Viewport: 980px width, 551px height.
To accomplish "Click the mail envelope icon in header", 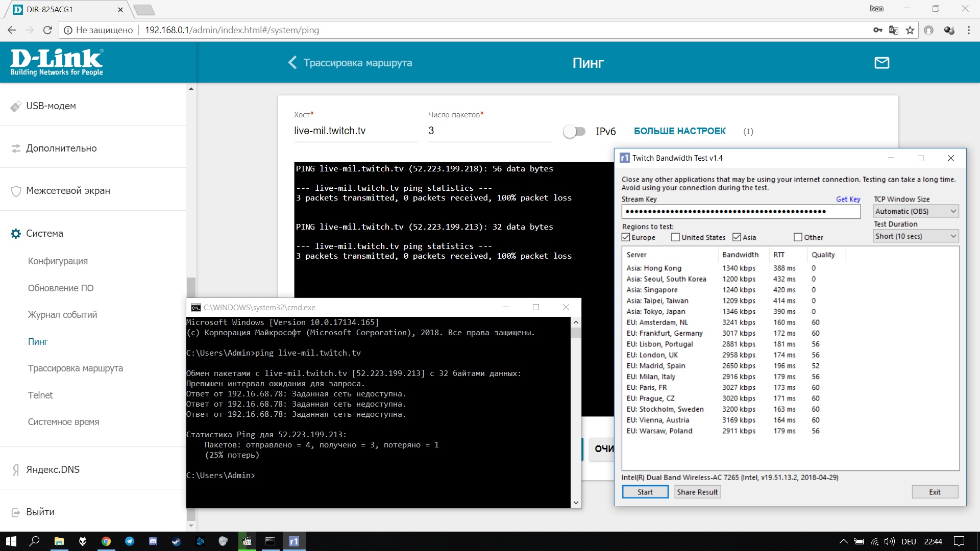I will coord(881,63).
